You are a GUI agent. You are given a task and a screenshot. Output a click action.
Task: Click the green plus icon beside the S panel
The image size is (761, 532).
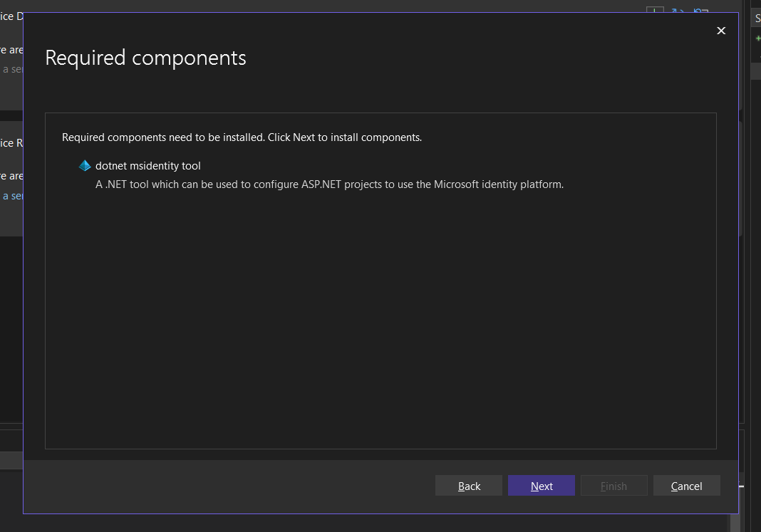(x=757, y=38)
